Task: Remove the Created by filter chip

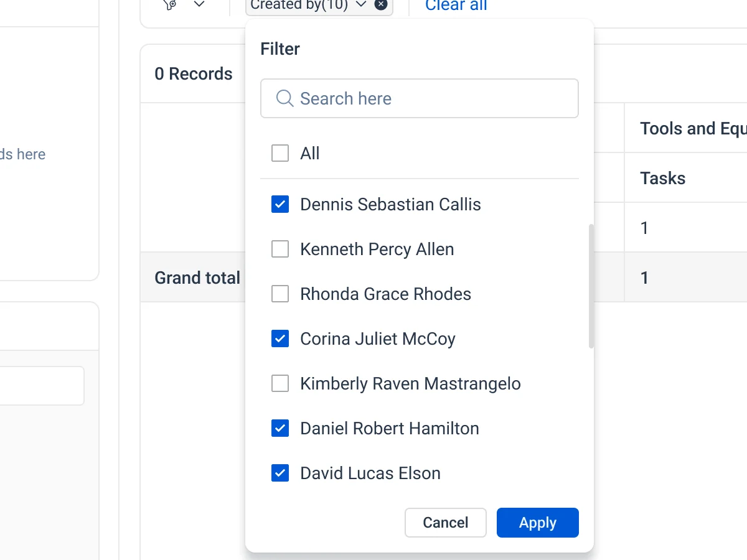Action: tap(381, 5)
